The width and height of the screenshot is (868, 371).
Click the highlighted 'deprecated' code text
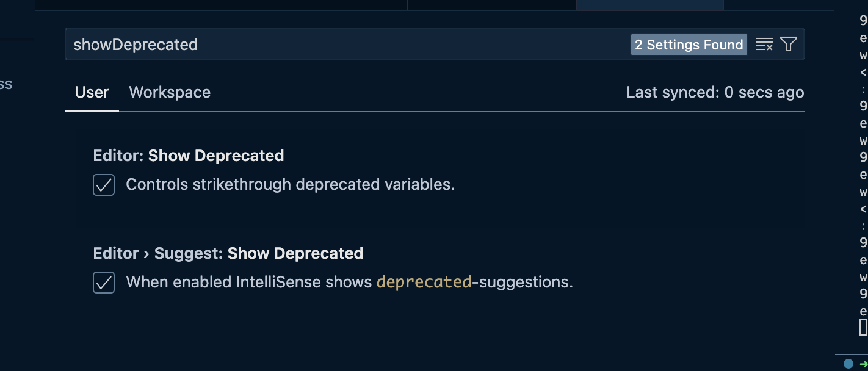coord(424,282)
